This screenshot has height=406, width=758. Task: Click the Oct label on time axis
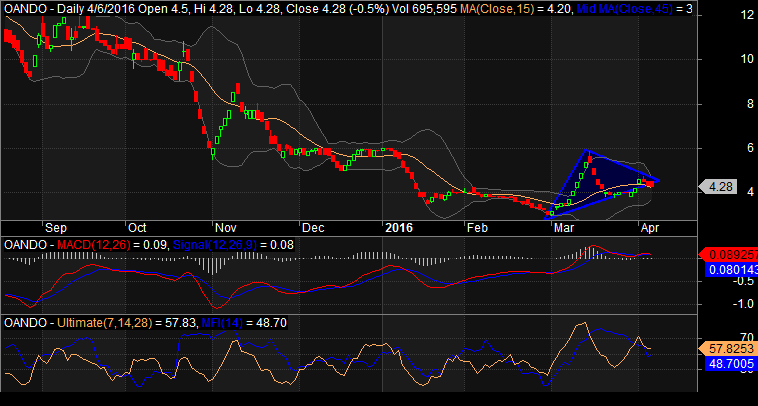coord(137,228)
